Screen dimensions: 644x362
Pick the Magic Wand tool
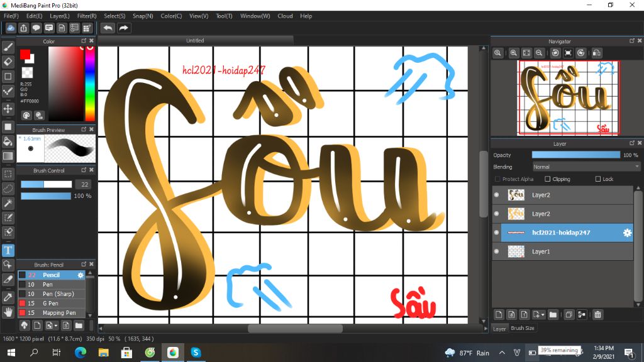click(8, 203)
